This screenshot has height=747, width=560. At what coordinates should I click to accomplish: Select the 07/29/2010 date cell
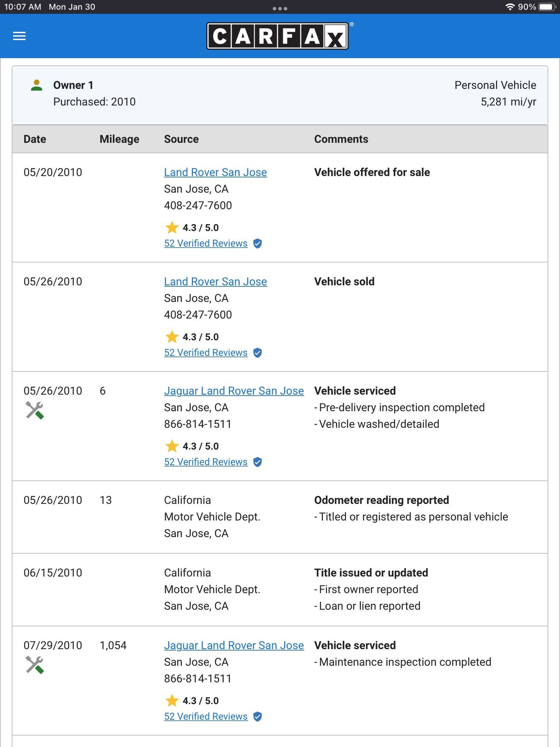pos(53,645)
